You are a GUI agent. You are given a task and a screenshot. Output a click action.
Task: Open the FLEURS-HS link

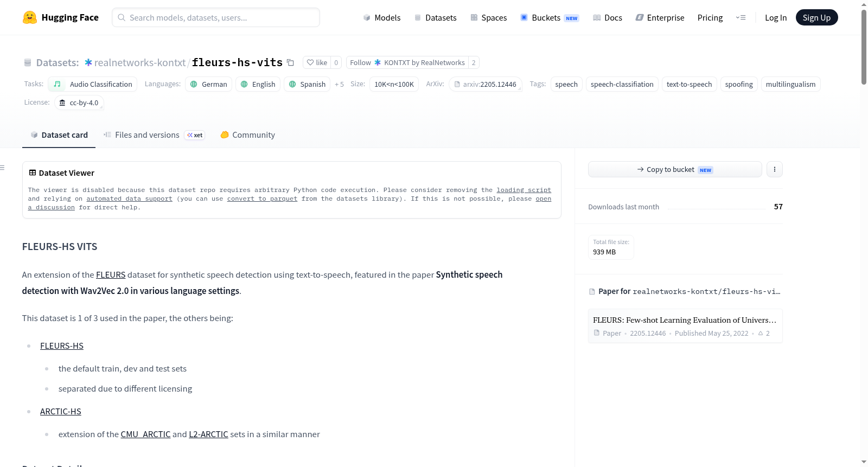[x=62, y=346]
